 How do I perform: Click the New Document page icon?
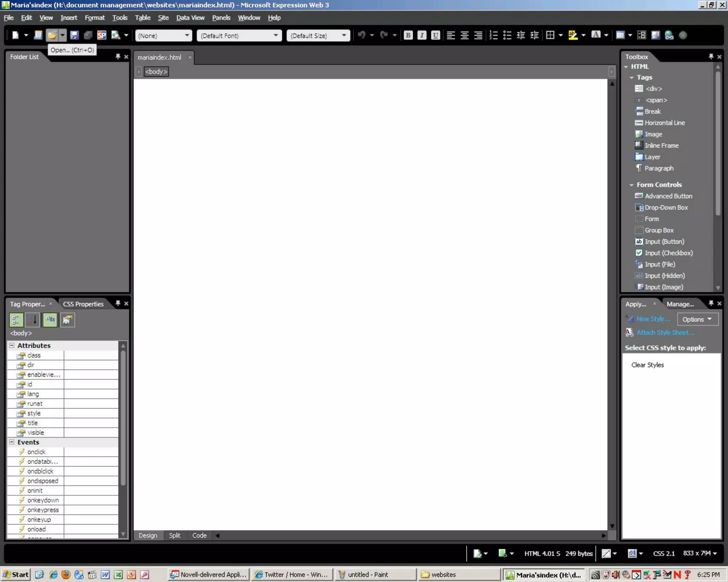(15, 35)
